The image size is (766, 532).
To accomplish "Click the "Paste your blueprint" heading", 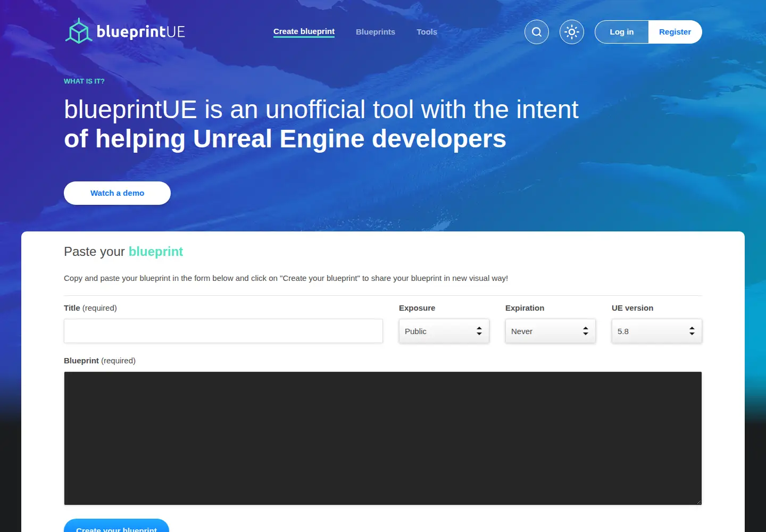I will [123, 252].
